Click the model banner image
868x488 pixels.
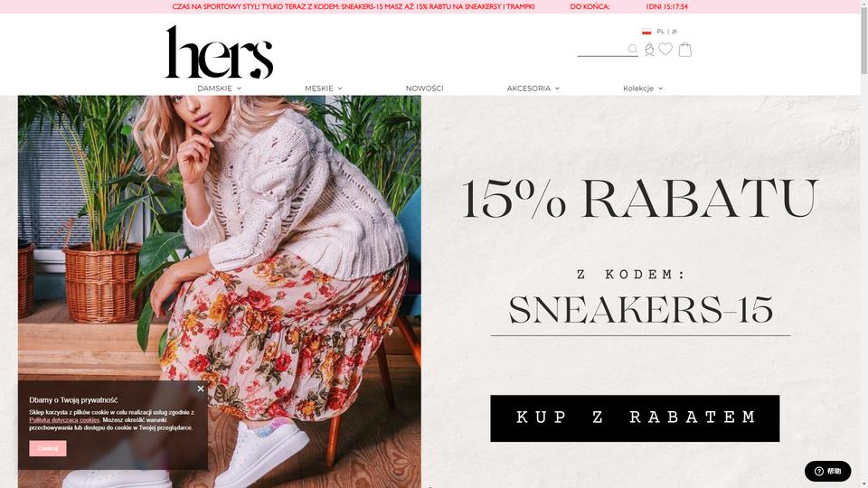point(219,292)
